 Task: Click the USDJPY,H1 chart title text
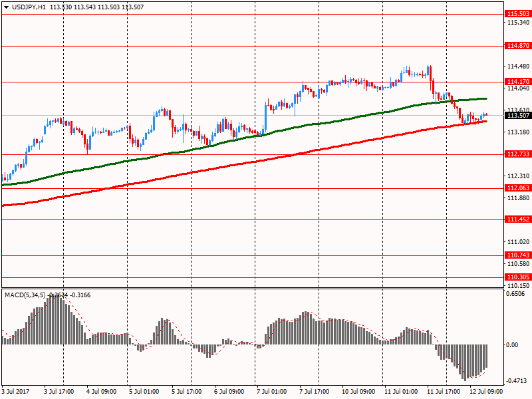[29, 7]
